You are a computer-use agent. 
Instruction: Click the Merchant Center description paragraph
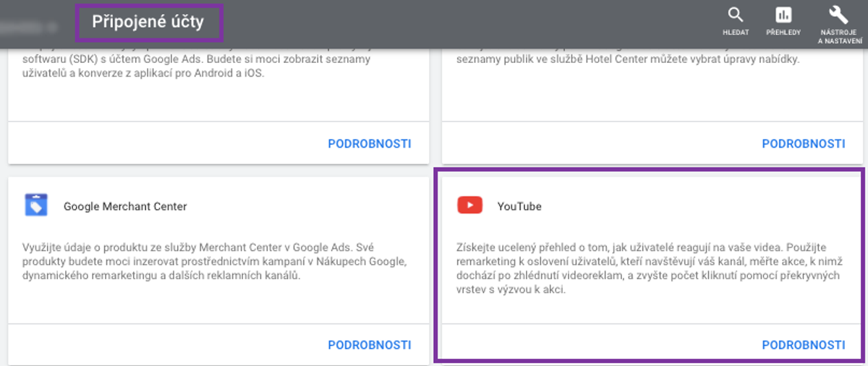click(214, 261)
